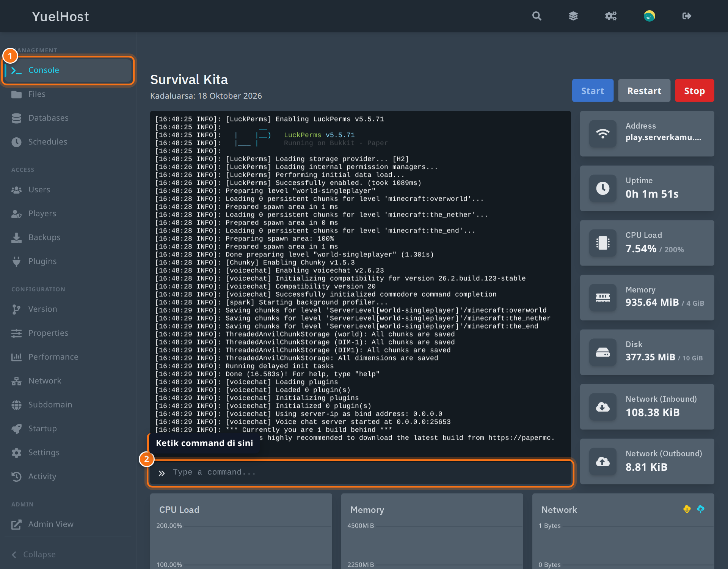Image resolution: width=728 pixels, height=569 pixels.
Task: Click the command prompt chevrons icon
Action: click(x=162, y=473)
